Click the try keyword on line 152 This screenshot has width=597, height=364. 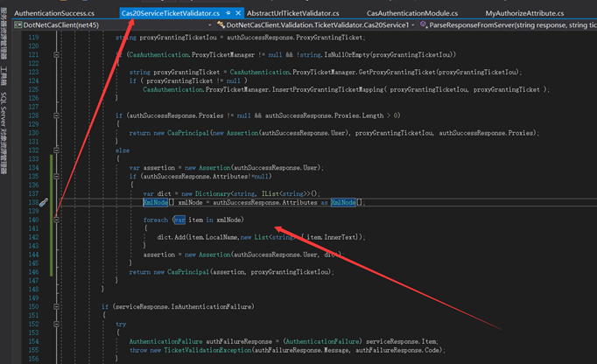(121, 324)
